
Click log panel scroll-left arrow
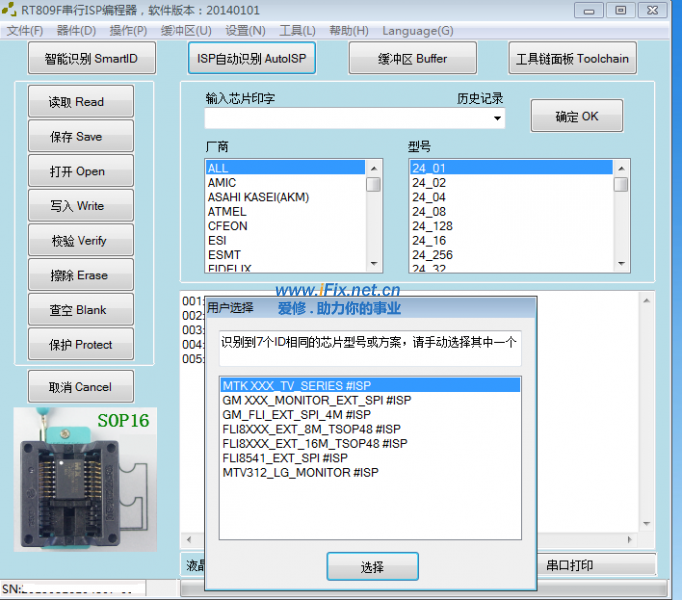[189, 540]
